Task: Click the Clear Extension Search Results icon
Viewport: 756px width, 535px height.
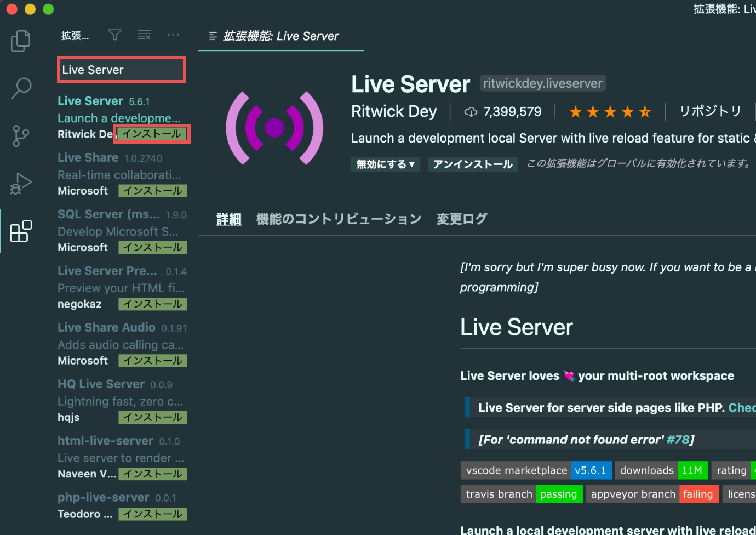Action: click(x=144, y=35)
